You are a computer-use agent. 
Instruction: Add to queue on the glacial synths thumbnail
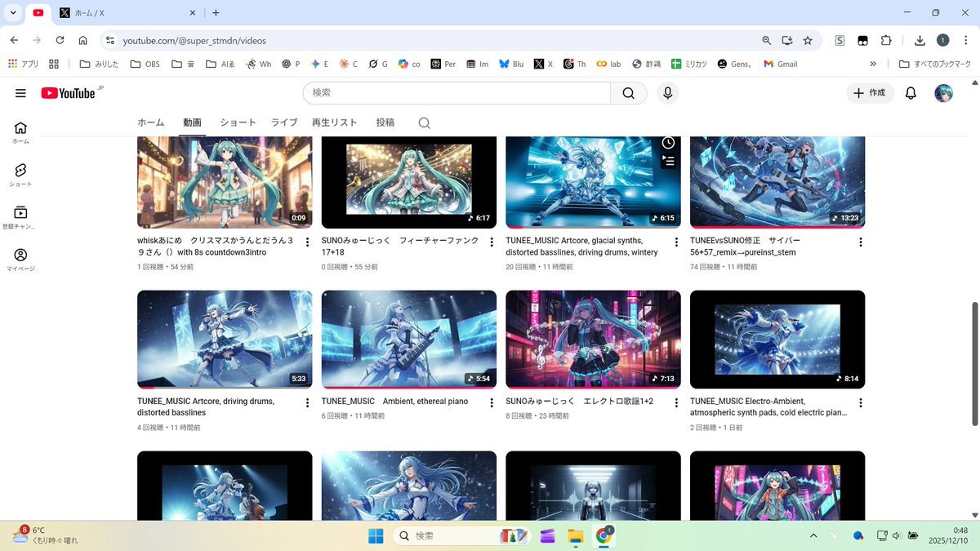point(668,161)
